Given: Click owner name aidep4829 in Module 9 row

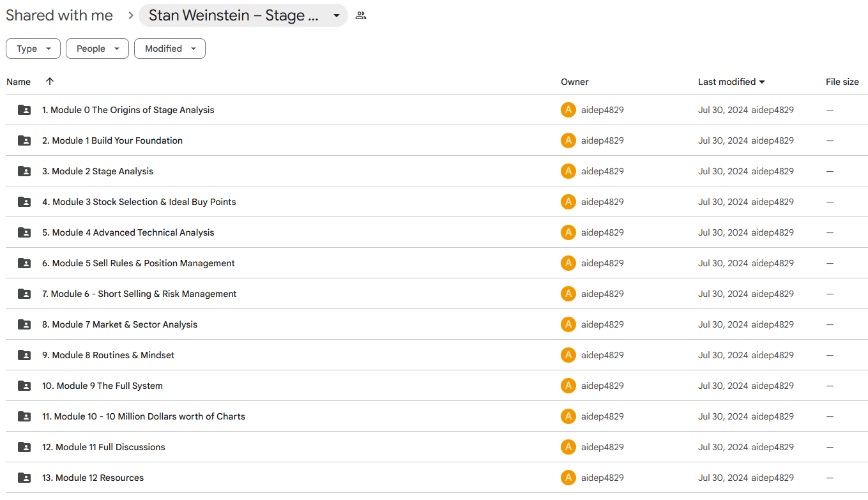Looking at the screenshot, I should point(602,386).
